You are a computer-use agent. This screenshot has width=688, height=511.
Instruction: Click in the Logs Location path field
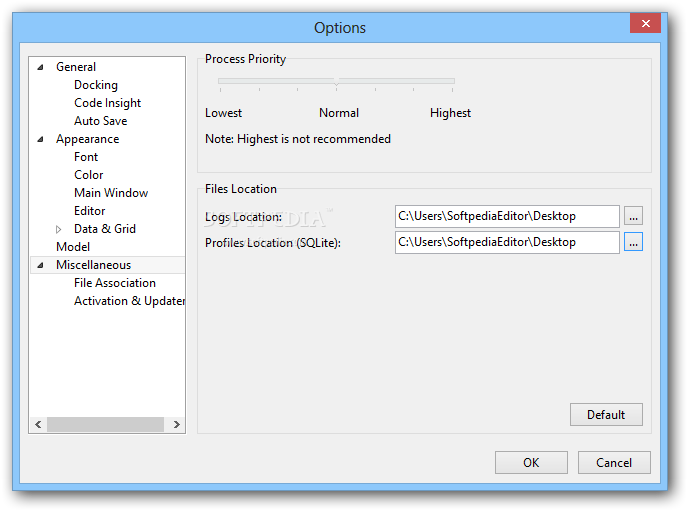[x=507, y=216]
